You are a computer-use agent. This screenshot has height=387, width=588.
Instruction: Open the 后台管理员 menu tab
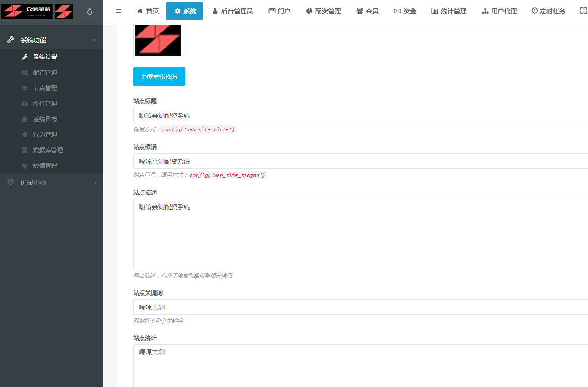(x=232, y=11)
